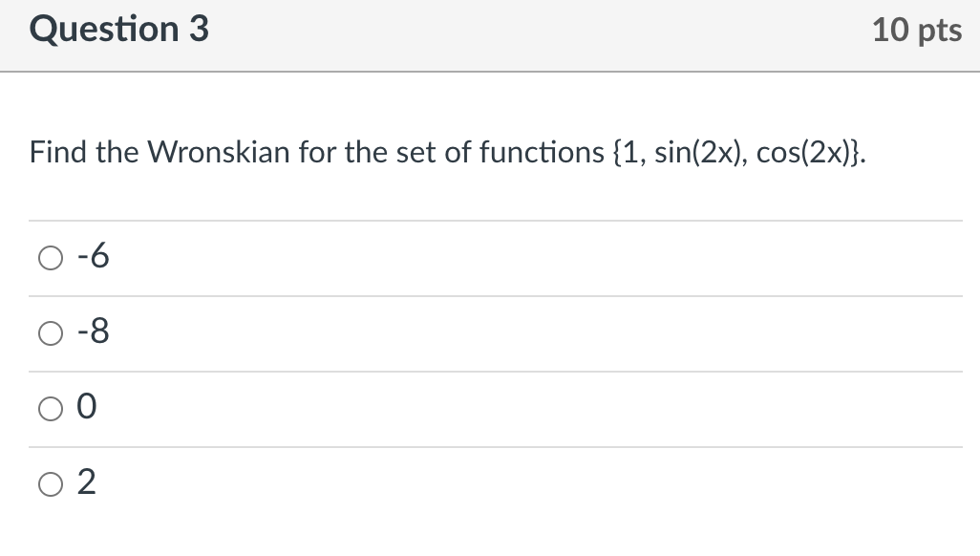The height and width of the screenshot is (556, 980).
Task: Click the word Wronskian in the prompt
Action: (x=218, y=152)
